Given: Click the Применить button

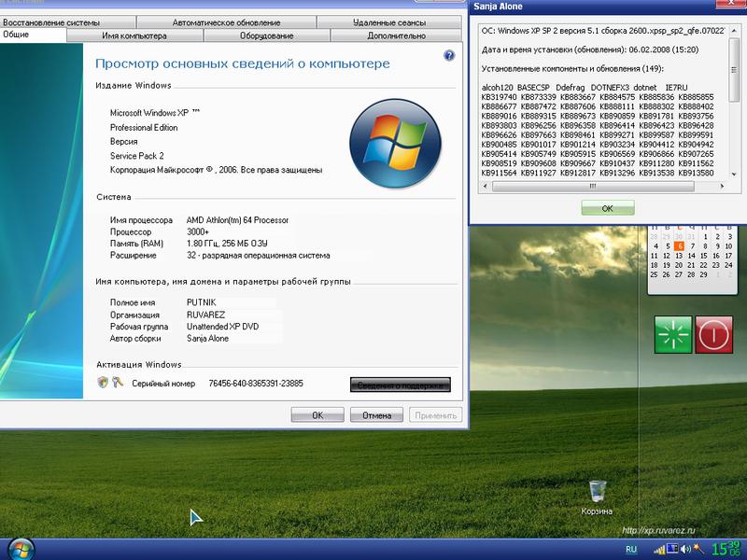Looking at the screenshot, I should click(435, 415).
